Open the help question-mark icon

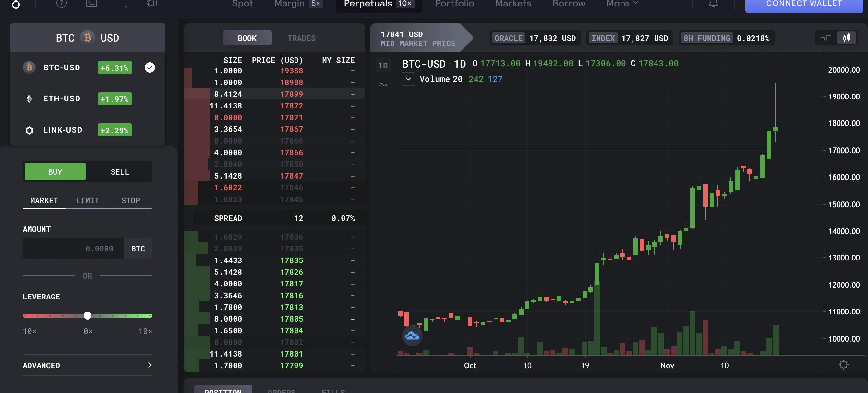click(61, 3)
